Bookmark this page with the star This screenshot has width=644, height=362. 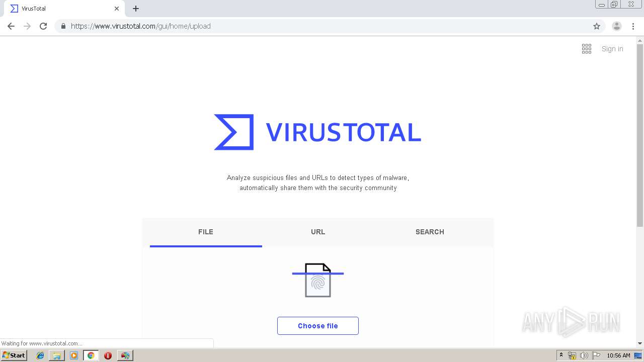coord(597,26)
